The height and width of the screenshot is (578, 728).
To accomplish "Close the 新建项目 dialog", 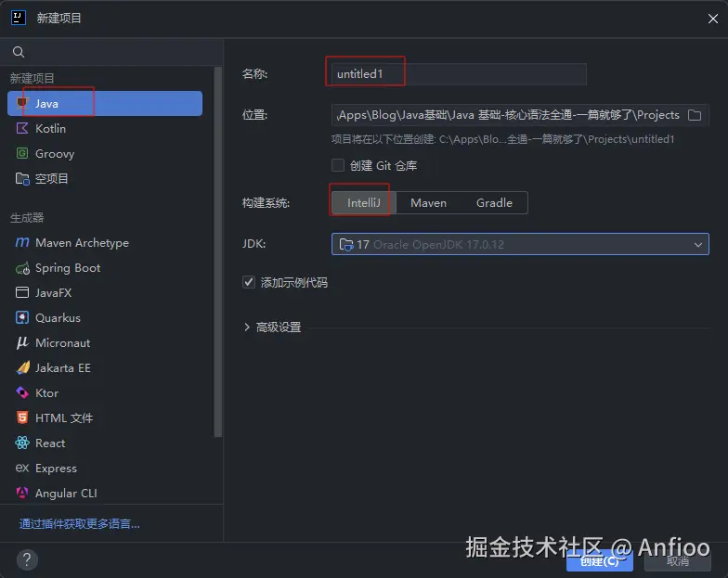I will pos(713,19).
